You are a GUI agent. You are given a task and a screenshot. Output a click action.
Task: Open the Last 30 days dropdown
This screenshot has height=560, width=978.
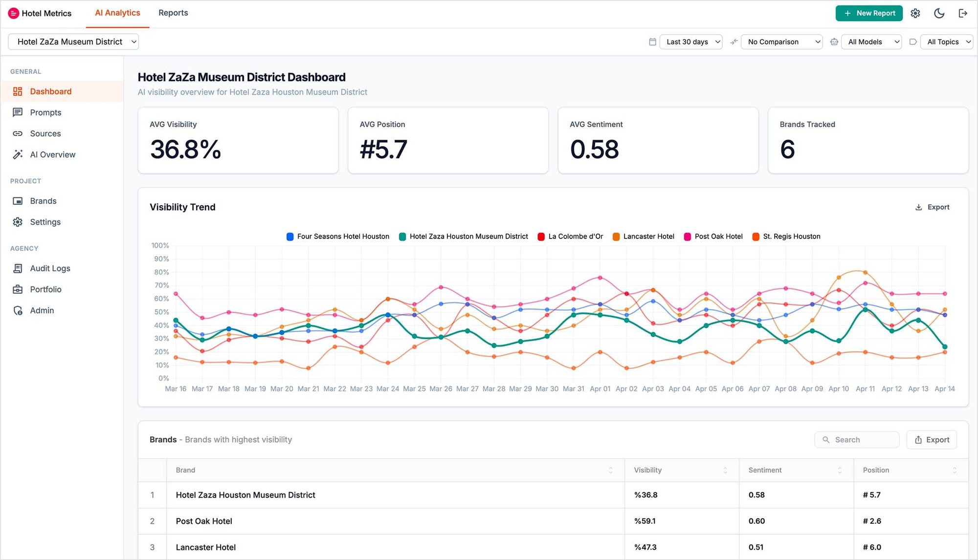point(690,42)
